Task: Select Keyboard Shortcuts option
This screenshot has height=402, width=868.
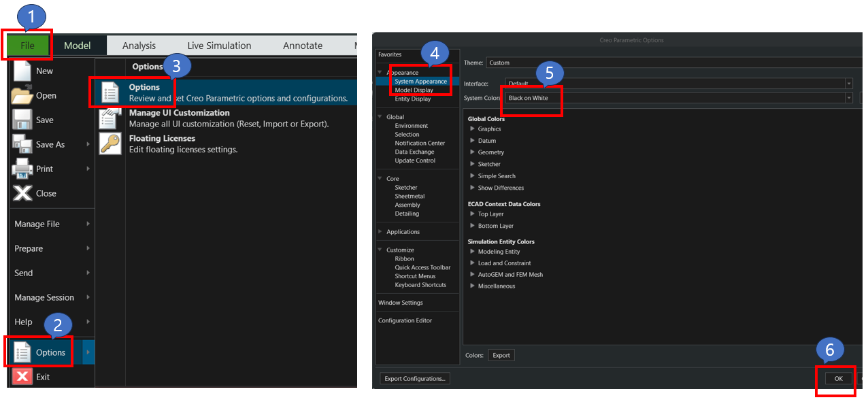Action: click(420, 285)
